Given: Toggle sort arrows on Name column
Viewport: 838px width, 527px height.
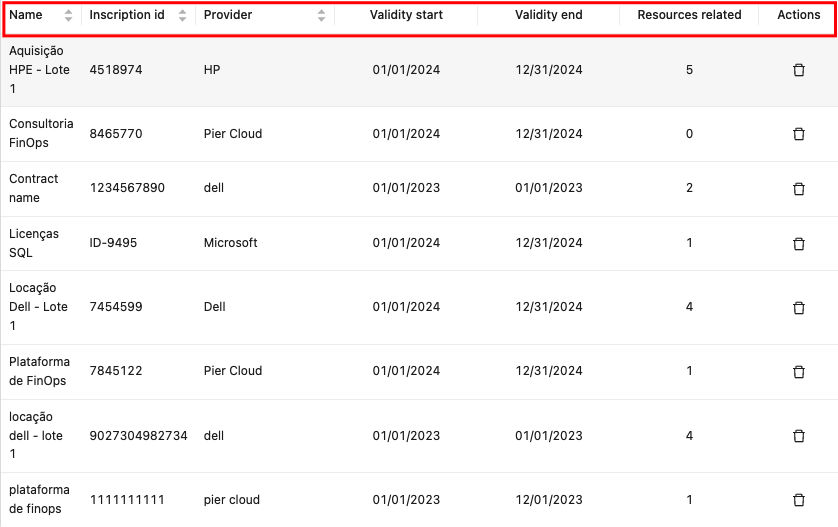Looking at the screenshot, I should pyautogui.click(x=68, y=16).
